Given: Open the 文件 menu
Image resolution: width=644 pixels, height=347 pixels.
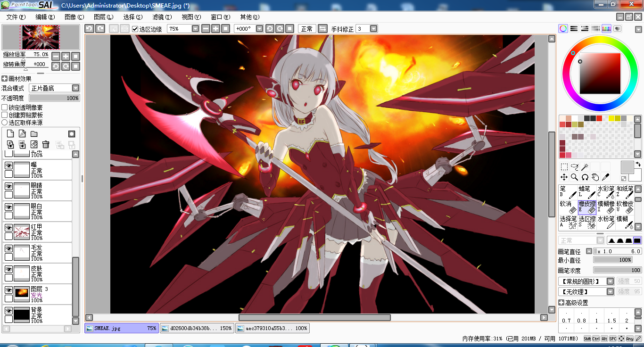Looking at the screenshot, I should tap(16, 17).
